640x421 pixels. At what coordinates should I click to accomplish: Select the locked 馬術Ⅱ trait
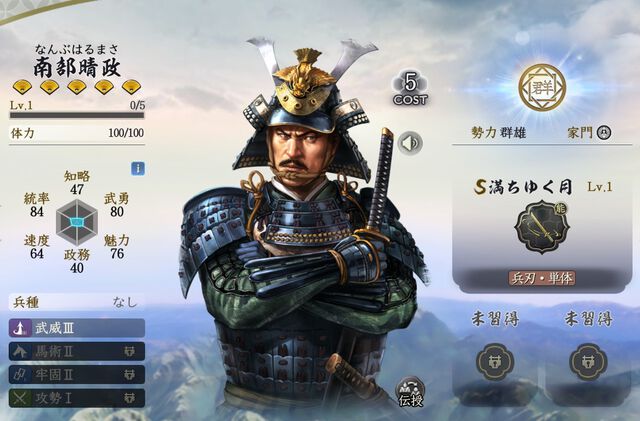(77, 351)
